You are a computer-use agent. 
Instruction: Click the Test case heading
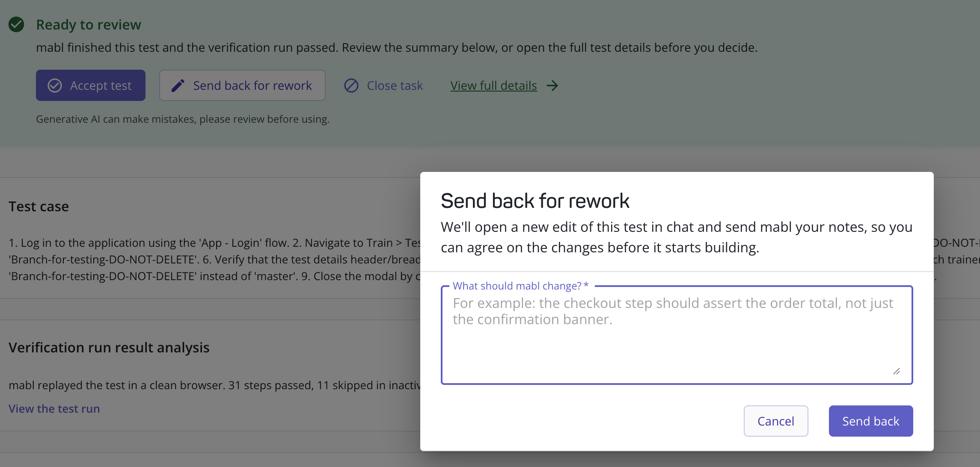pyautogui.click(x=39, y=207)
